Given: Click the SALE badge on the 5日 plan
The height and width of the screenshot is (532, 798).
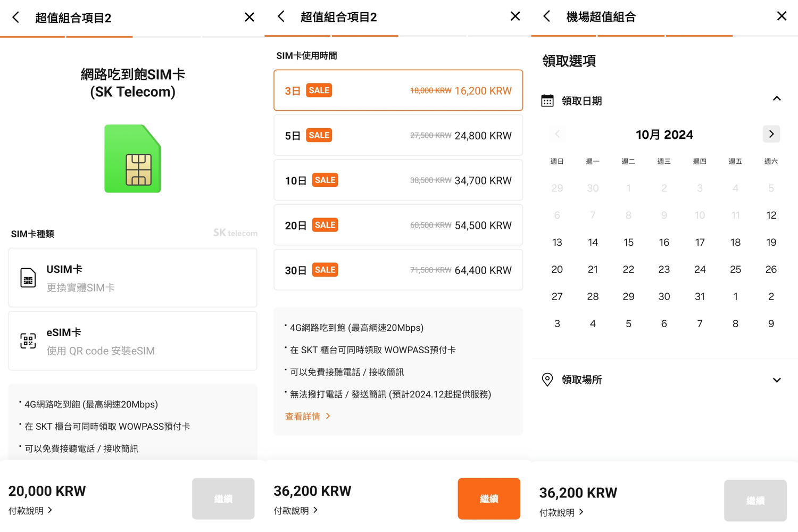Looking at the screenshot, I should (x=319, y=135).
